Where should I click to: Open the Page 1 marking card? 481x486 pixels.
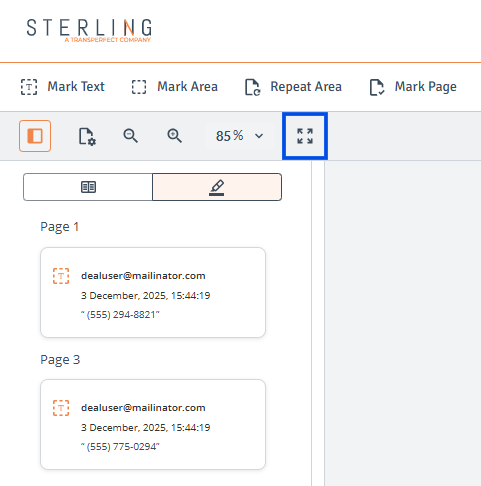click(x=153, y=292)
